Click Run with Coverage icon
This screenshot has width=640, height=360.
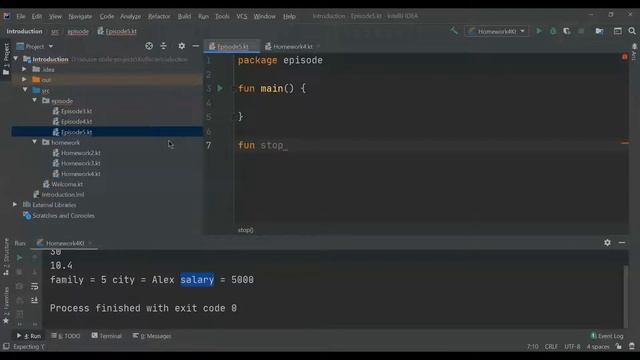click(567, 31)
